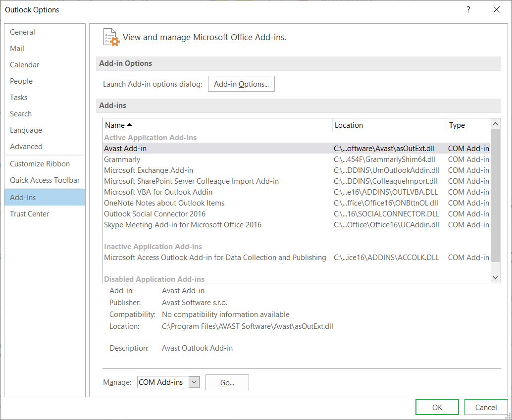The image size is (512, 420).
Task: Select Mail in the options sidebar
Action: (x=45, y=49)
